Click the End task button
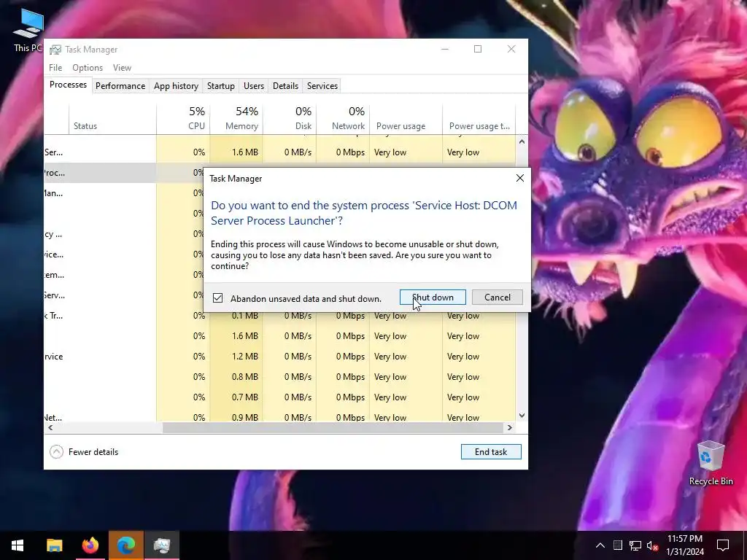Viewport: 747px width, 560px height. (x=491, y=452)
